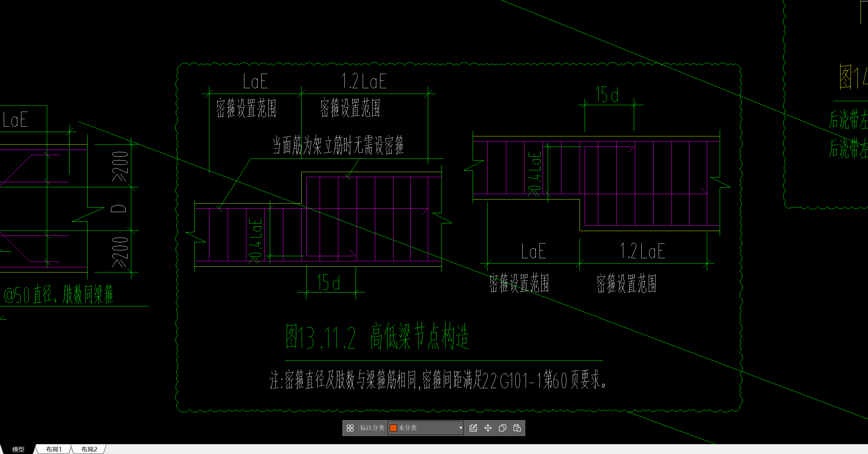Click the paste clipboard icon
Image resolution: width=868 pixels, height=454 pixels.
pos(517,428)
